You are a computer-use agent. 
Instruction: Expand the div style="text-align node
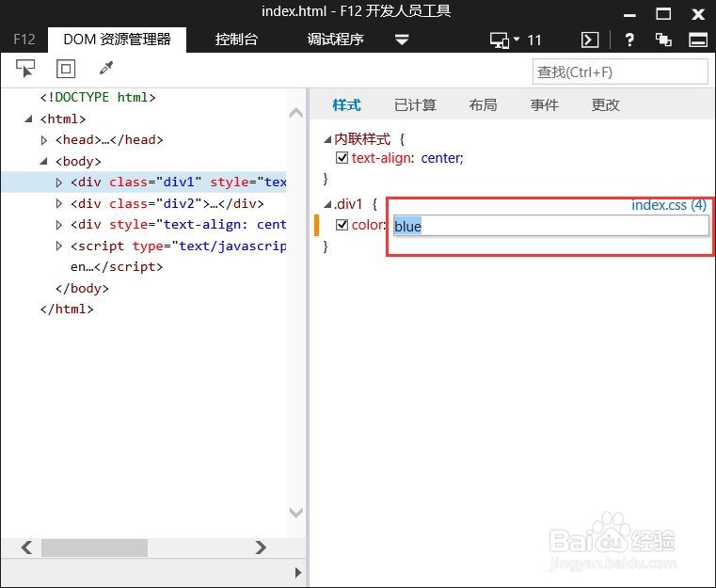point(59,225)
